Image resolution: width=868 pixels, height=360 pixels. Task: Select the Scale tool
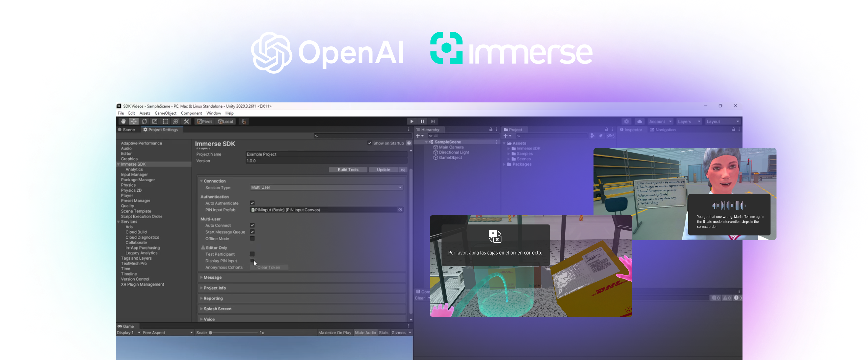[x=155, y=121]
